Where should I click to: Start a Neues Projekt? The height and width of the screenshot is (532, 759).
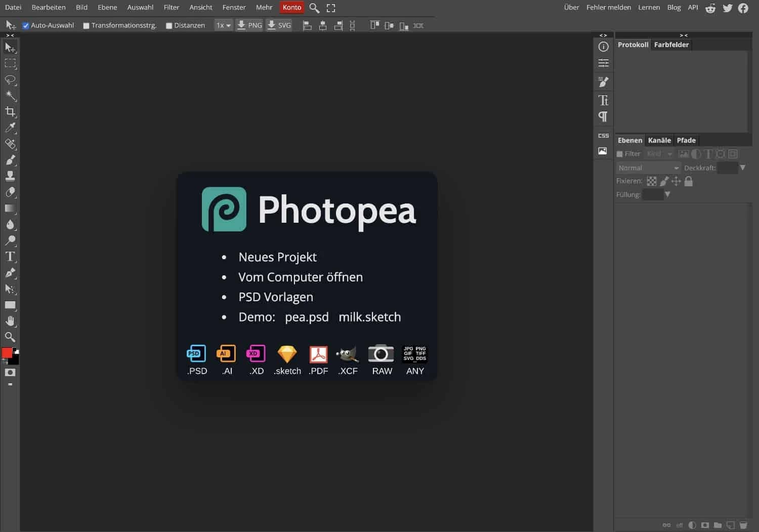(277, 257)
